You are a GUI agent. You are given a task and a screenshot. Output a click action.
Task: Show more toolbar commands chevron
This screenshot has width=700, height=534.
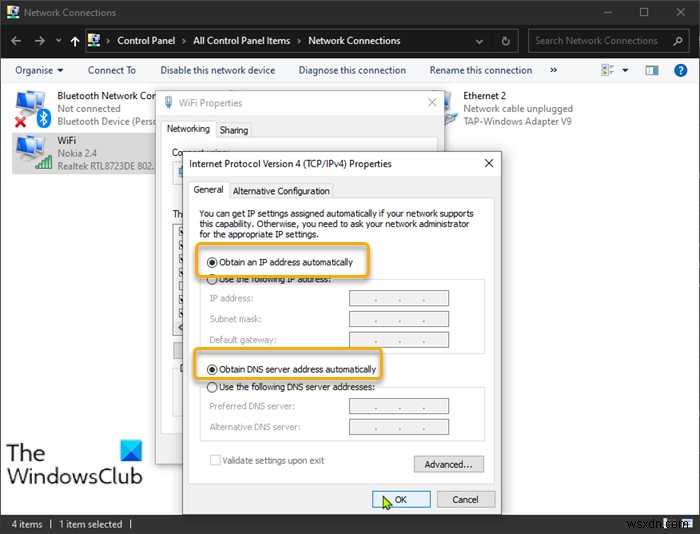point(554,70)
